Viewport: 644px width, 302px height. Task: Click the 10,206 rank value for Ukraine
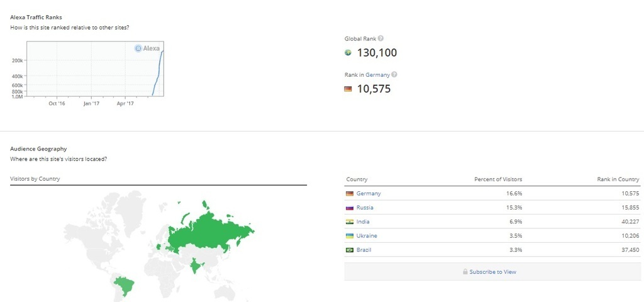[x=631, y=236]
